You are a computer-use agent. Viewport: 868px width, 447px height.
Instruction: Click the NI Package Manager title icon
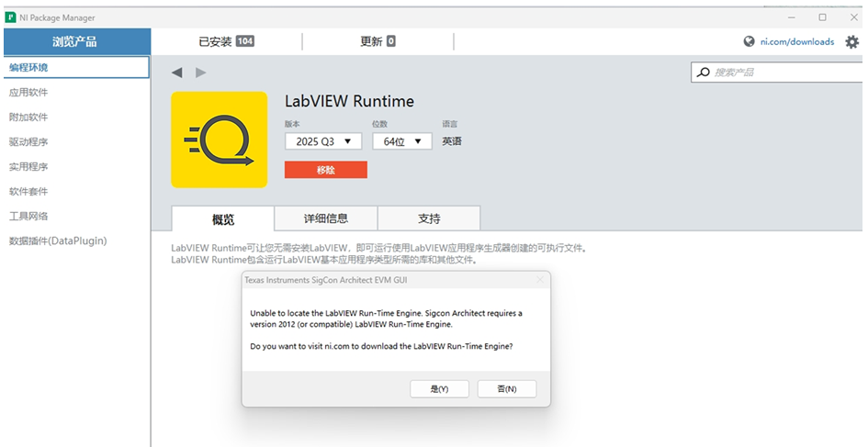click(x=10, y=17)
